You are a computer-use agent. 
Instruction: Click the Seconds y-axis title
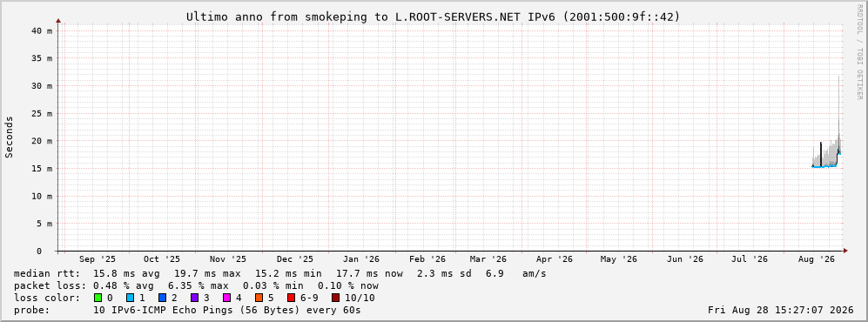tap(10, 137)
